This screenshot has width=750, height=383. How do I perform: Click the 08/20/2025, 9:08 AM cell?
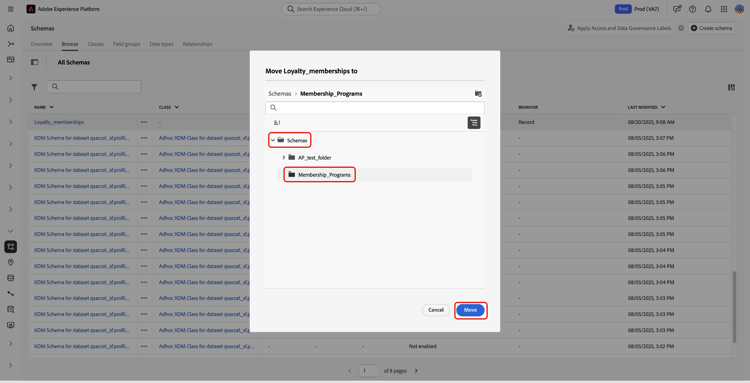[x=651, y=122]
